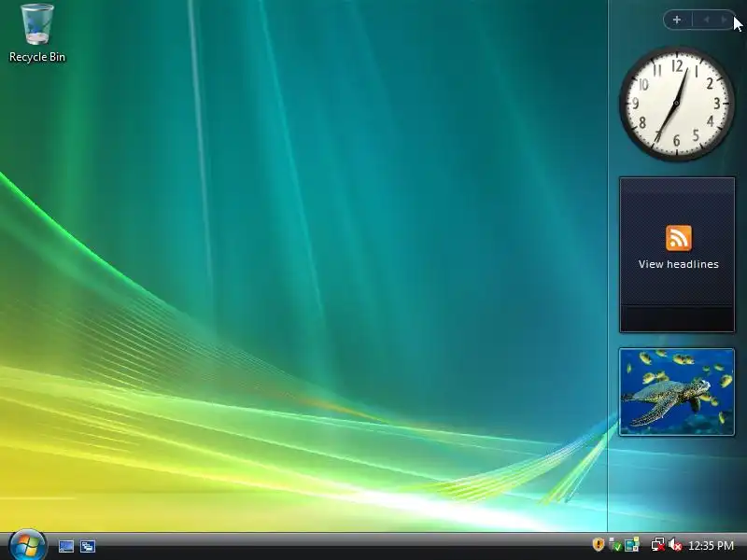Image resolution: width=747 pixels, height=560 pixels.
Task: Click Switch Between Windows quick launch icon
Action: tap(88, 546)
